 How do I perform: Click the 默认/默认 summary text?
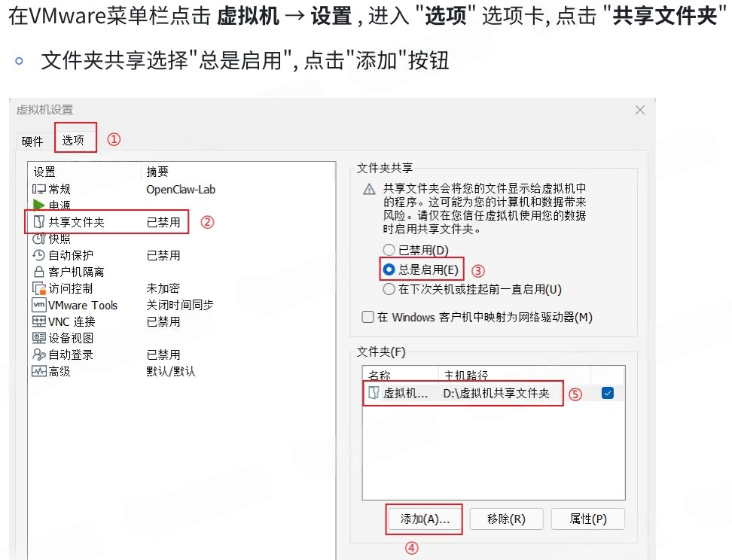(171, 372)
